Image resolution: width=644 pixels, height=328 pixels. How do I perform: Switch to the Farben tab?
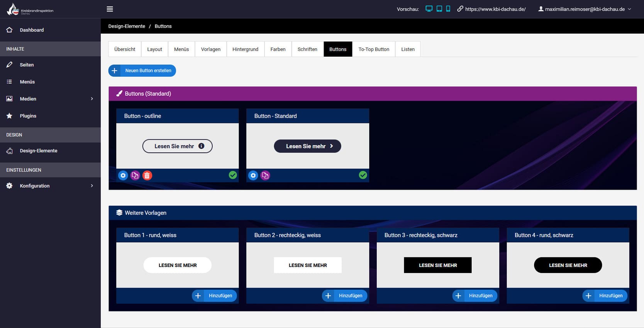tap(278, 49)
